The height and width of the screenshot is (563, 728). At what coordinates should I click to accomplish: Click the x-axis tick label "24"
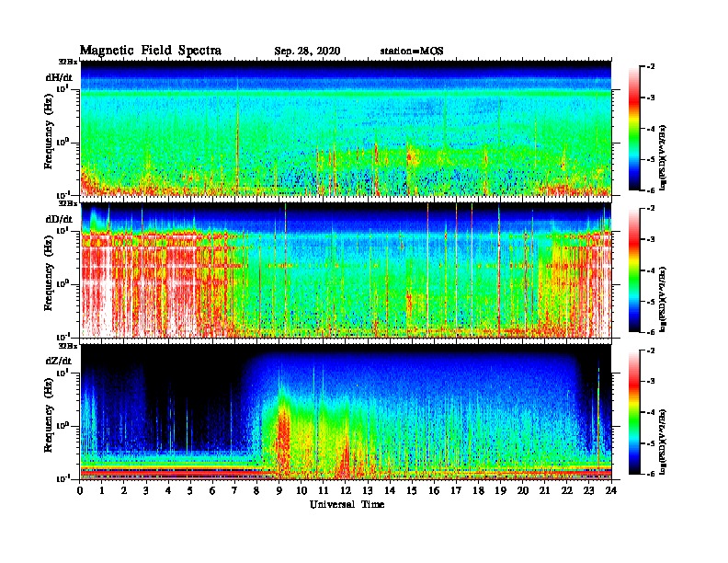pos(611,491)
